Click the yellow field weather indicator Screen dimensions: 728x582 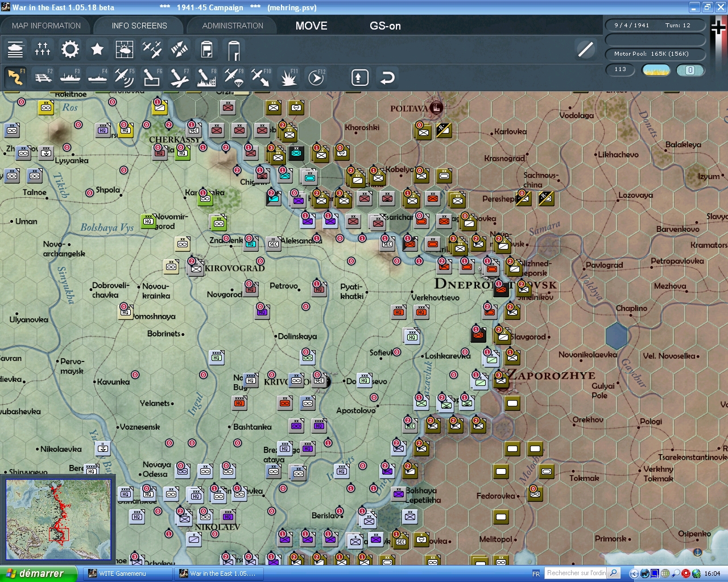click(656, 70)
